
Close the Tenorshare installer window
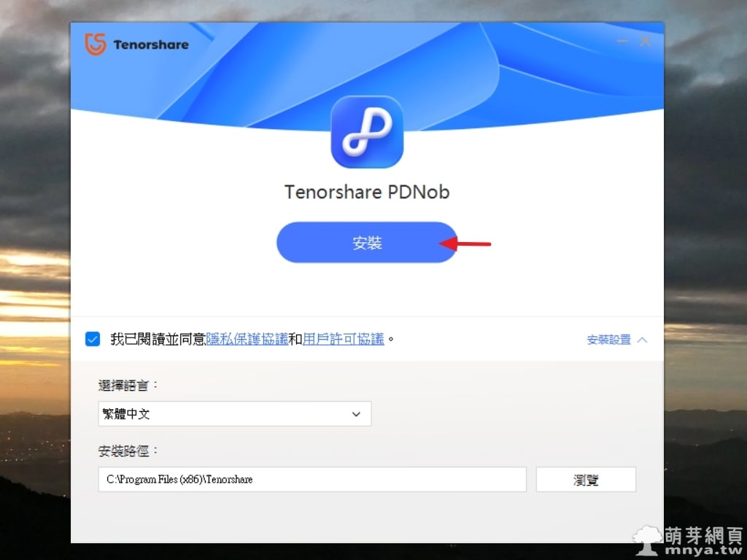click(646, 42)
